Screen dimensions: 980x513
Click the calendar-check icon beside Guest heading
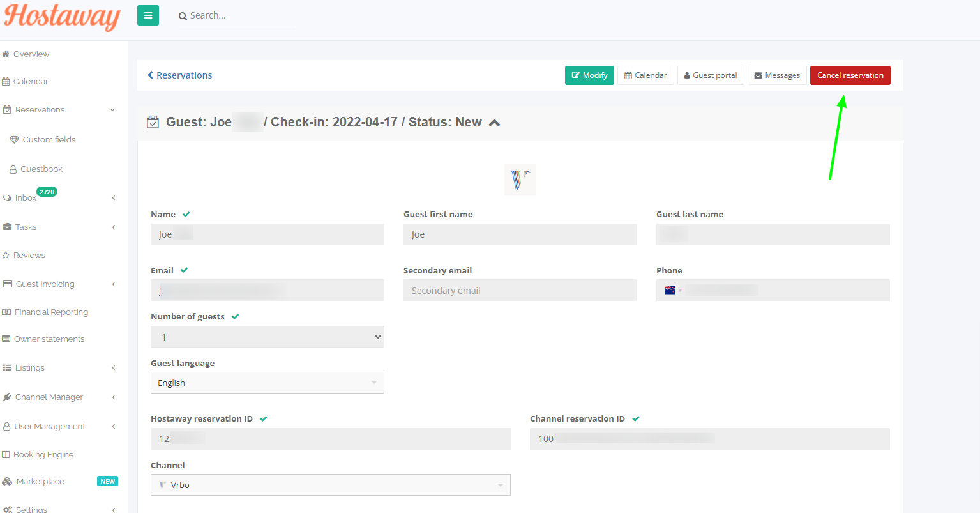pyautogui.click(x=153, y=123)
